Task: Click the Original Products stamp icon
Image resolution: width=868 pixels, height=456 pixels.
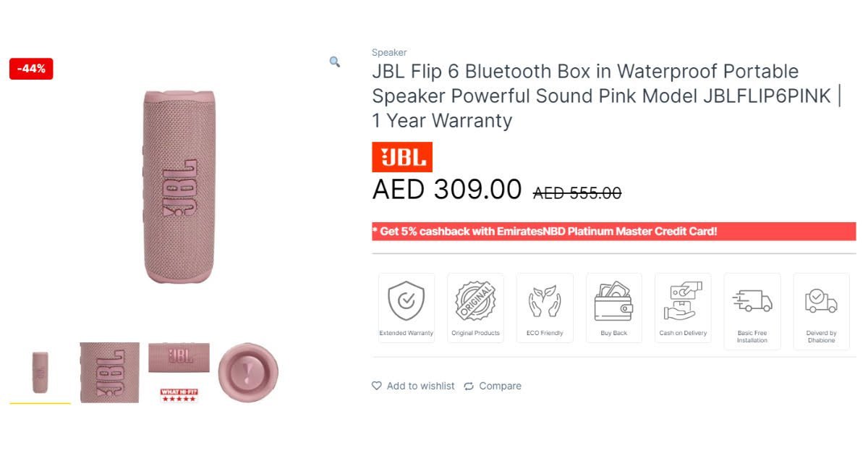Action: pos(475,300)
